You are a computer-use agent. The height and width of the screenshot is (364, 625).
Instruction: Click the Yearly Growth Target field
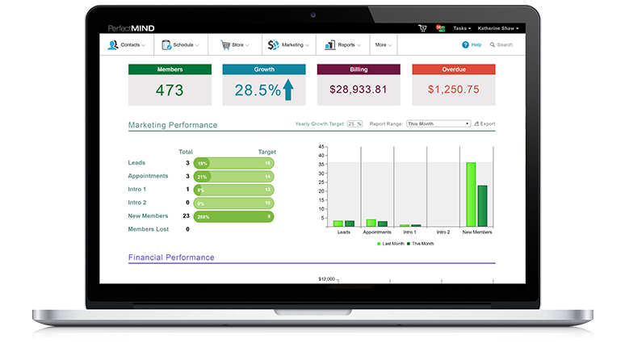354,123
